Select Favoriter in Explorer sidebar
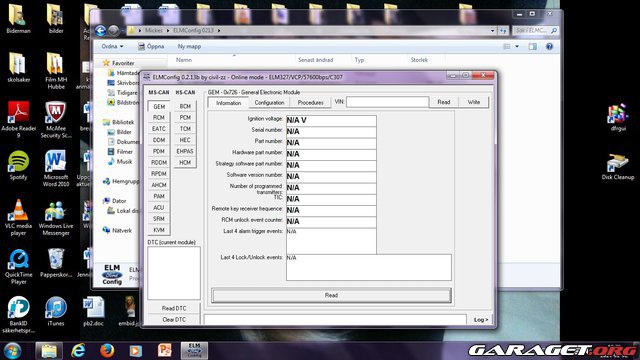The height and width of the screenshot is (360, 640). pos(123,63)
